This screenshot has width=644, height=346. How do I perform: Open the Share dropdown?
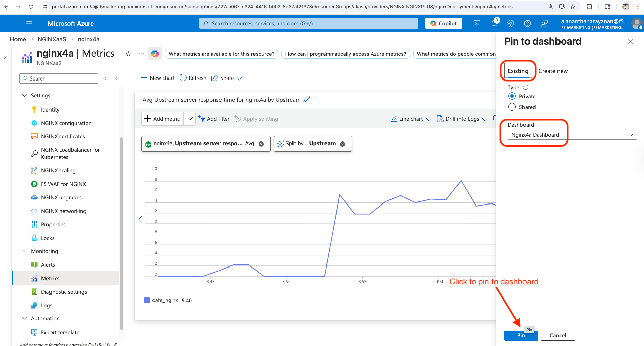(227, 78)
